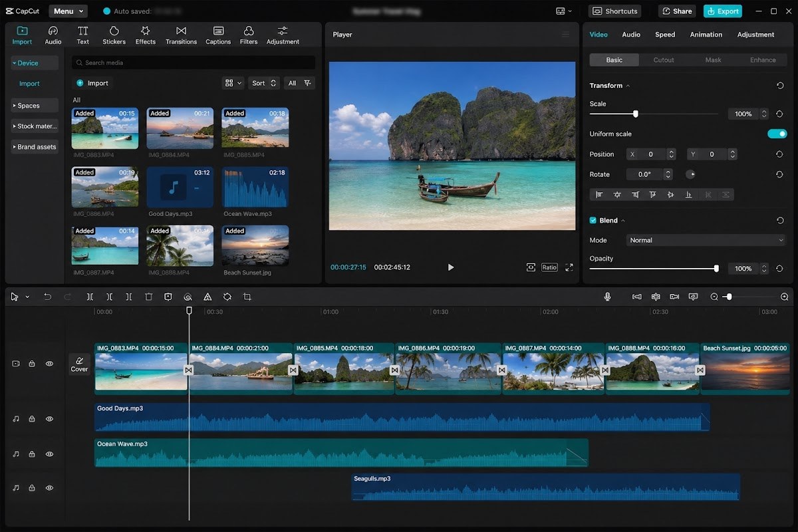Expand the Stock materials section

click(x=35, y=126)
